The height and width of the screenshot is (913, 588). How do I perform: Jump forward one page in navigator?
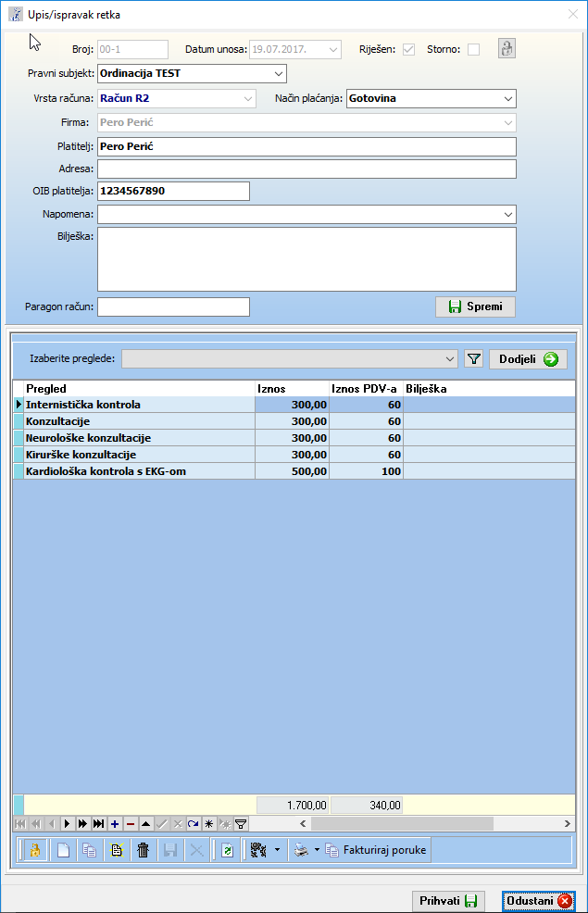point(83,823)
